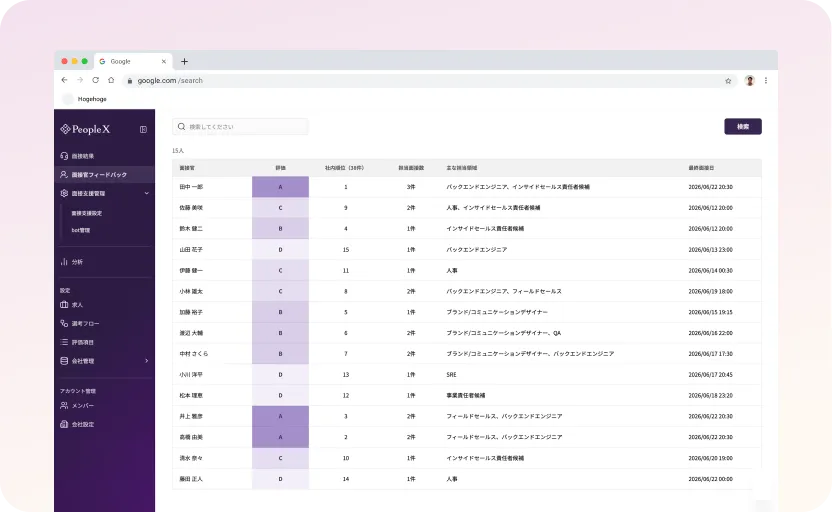Open メンバー people icon in sidebar
Screen dimensions: 832x512
click(x=64, y=405)
